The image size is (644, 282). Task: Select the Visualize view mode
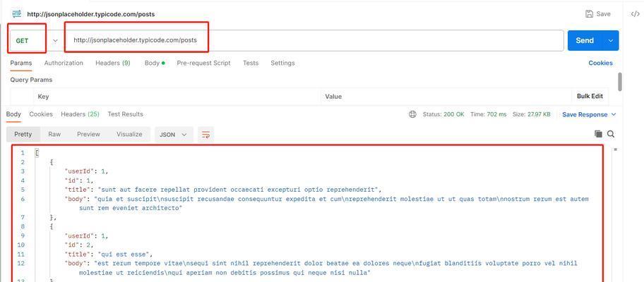(x=129, y=135)
